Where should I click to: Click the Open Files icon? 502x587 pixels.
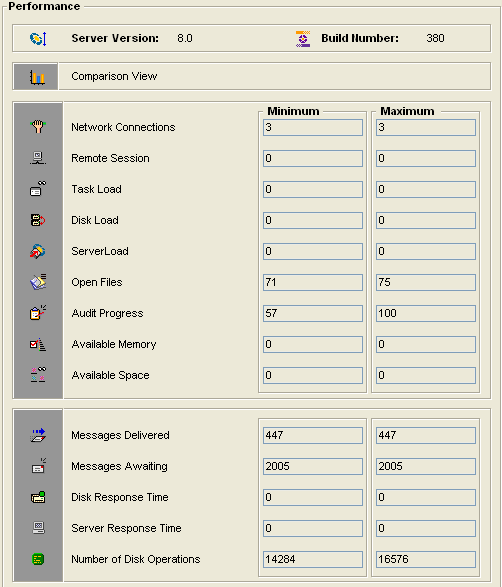[x=38, y=282]
